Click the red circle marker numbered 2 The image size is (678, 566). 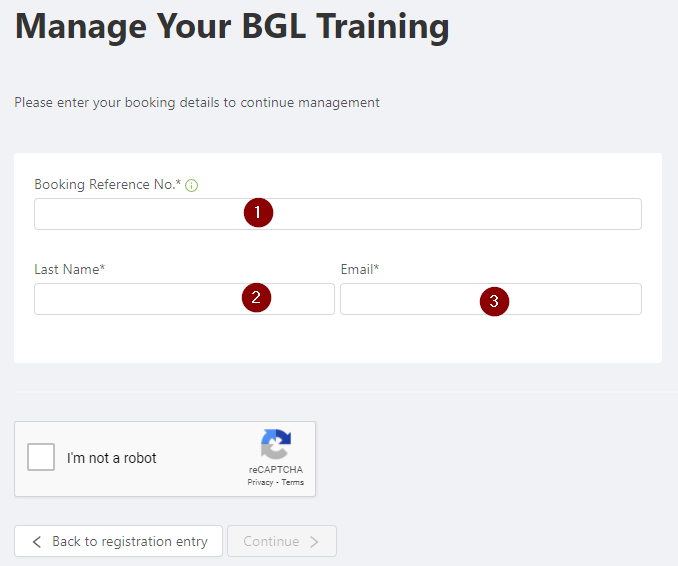point(256,297)
